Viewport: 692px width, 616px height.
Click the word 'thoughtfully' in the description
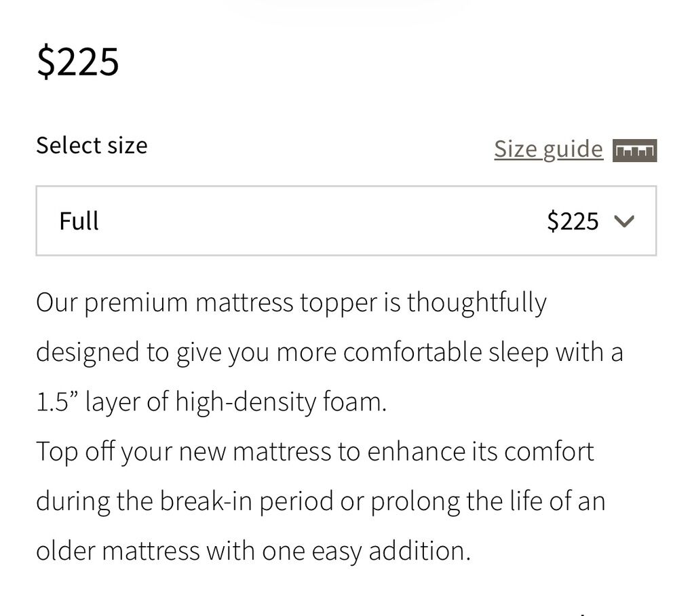(476, 303)
